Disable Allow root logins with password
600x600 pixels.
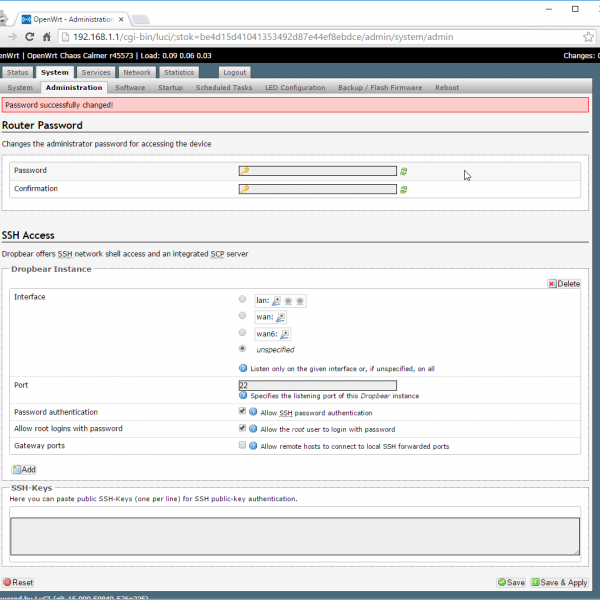point(242,428)
